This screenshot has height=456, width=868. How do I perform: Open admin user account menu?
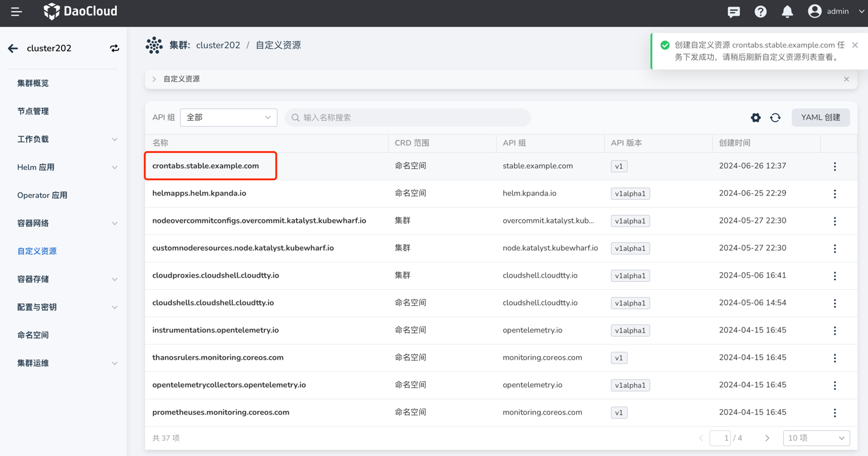tap(836, 12)
